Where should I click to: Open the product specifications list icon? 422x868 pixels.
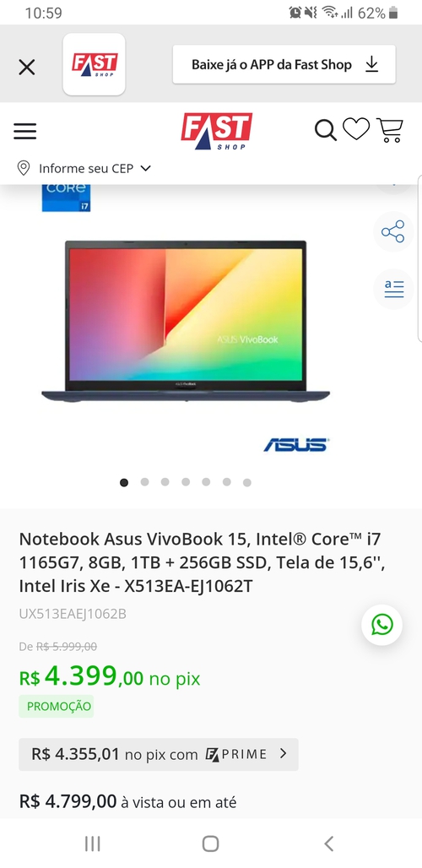coord(394,289)
